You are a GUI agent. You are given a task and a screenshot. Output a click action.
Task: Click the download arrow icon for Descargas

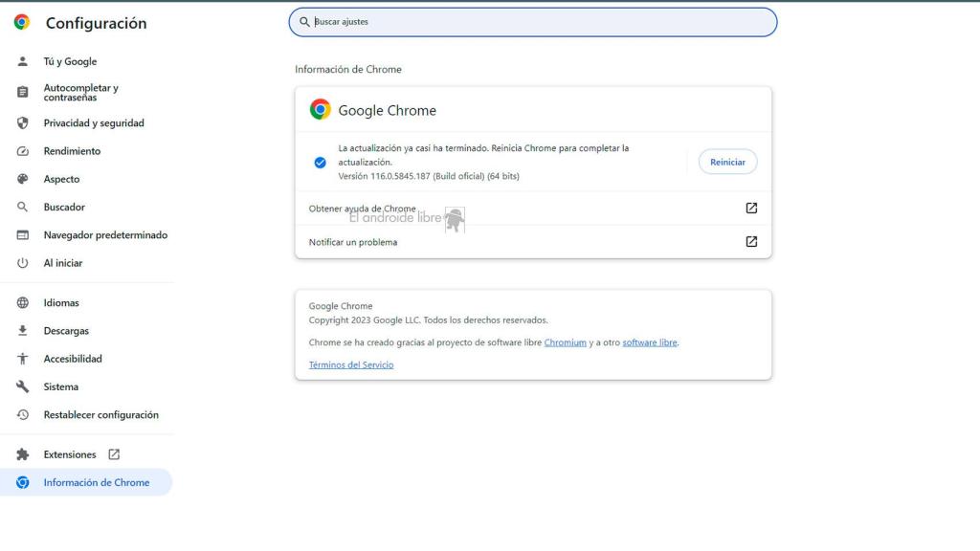click(x=23, y=330)
